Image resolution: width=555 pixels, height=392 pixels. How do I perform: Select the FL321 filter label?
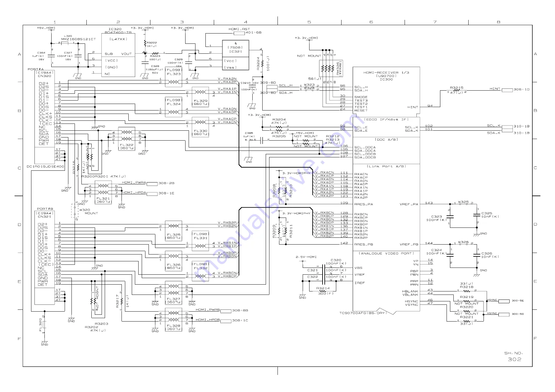[x=103, y=198]
